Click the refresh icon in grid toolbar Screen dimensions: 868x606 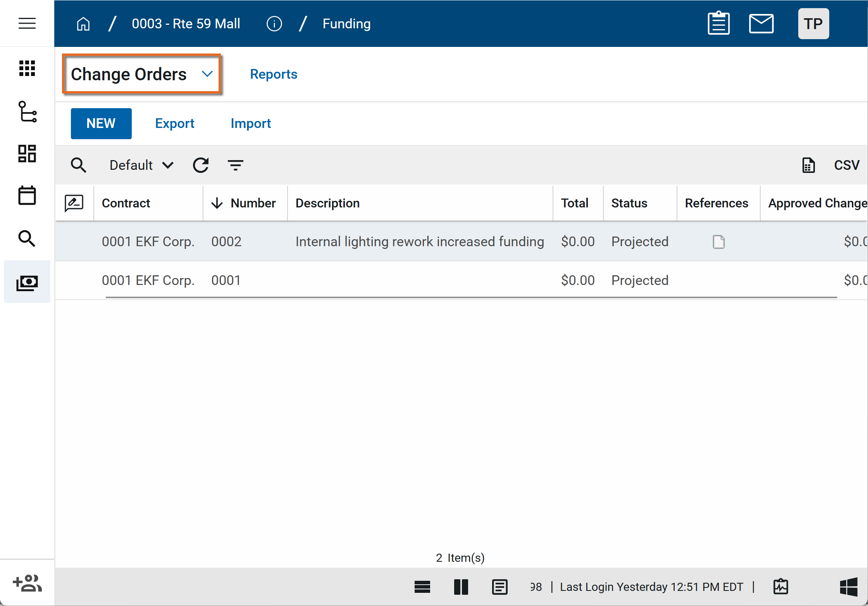coord(201,165)
